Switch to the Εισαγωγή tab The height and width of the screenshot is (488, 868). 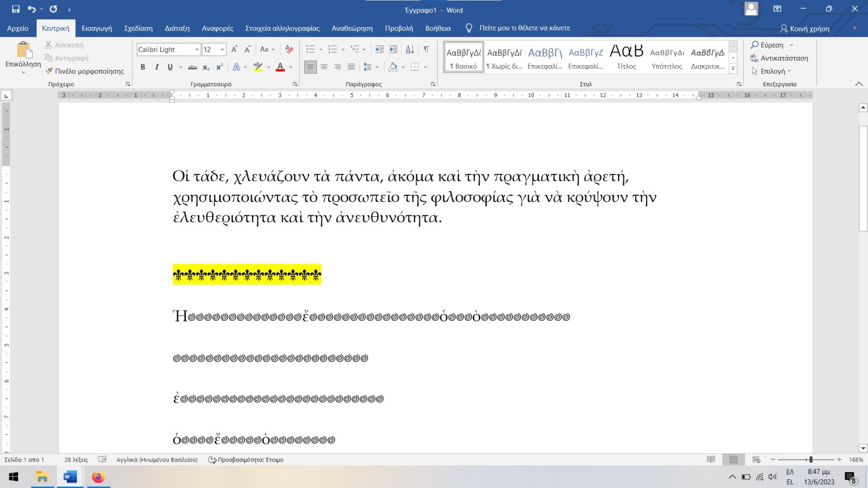pyautogui.click(x=97, y=28)
